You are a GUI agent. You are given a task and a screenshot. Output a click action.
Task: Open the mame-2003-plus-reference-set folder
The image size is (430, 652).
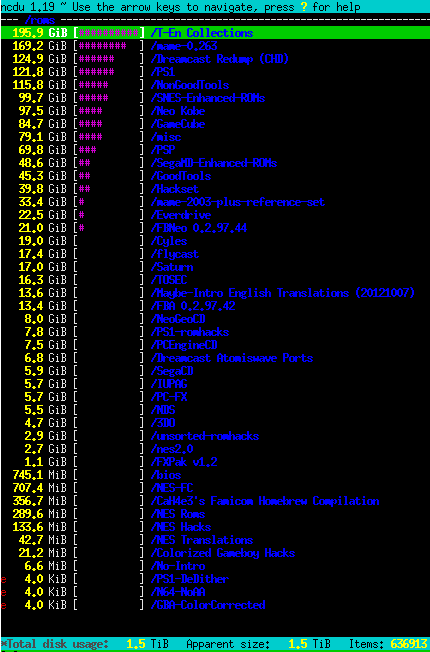tap(238, 202)
